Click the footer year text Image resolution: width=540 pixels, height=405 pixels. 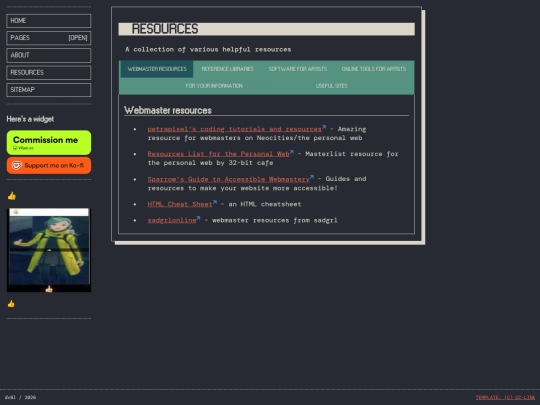coord(30,397)
